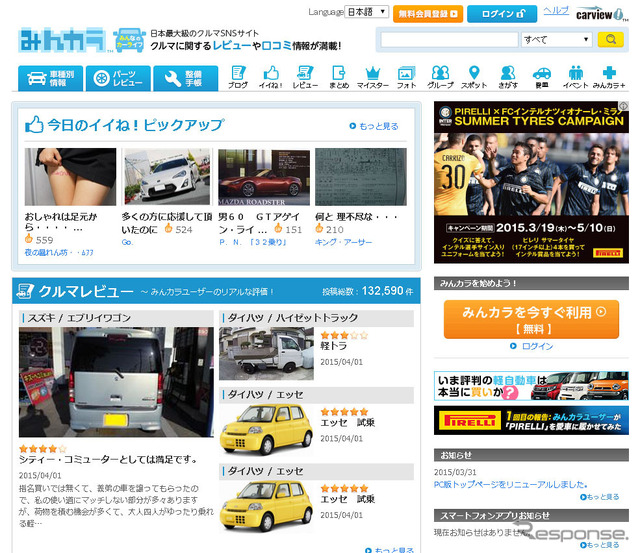Viewport: 640px width, 553px height.
Task: Open the 愛車 car icon
Action: pyautogui.click(x=542, y=77)
